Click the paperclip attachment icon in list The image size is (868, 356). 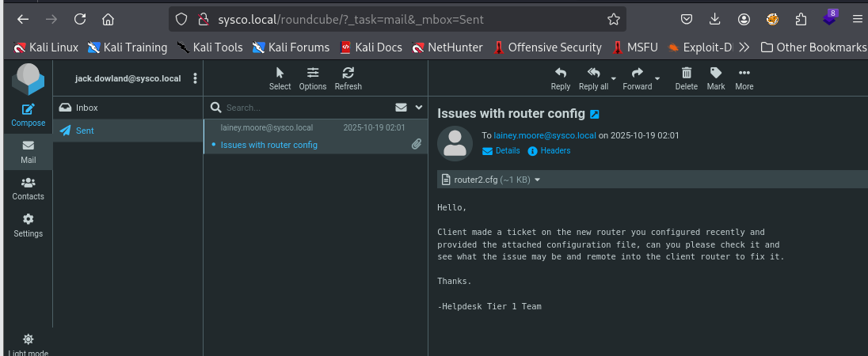(417, 144)
